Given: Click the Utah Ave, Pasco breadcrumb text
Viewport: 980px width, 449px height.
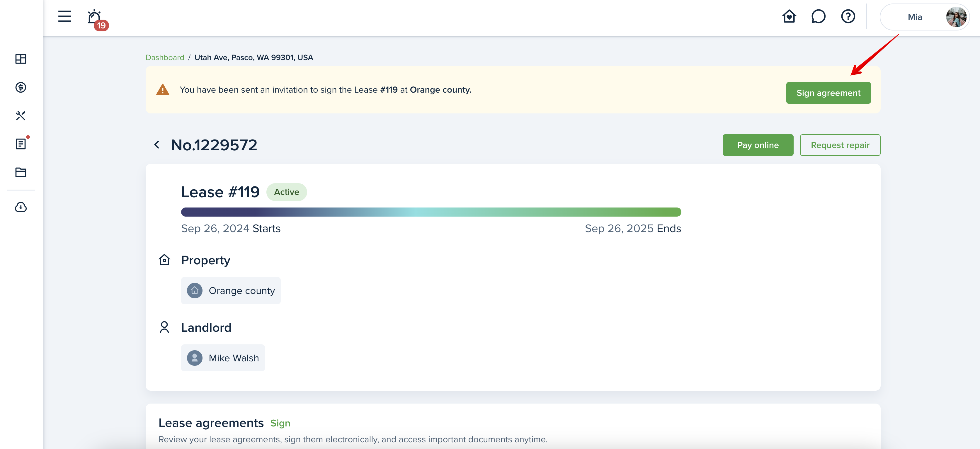Looking at the screenshot, I should tap(254, 57).
